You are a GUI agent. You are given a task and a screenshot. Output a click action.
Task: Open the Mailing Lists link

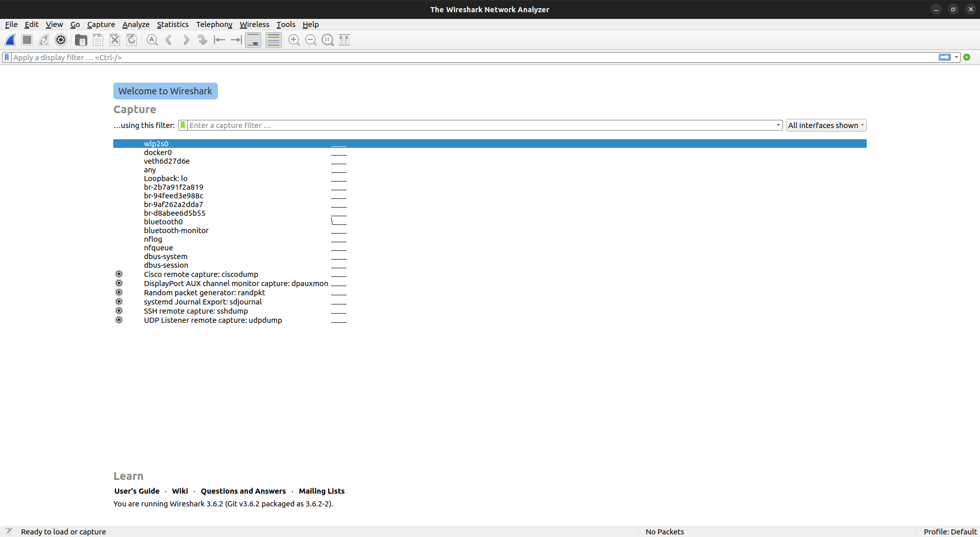[x=322, y=491]
